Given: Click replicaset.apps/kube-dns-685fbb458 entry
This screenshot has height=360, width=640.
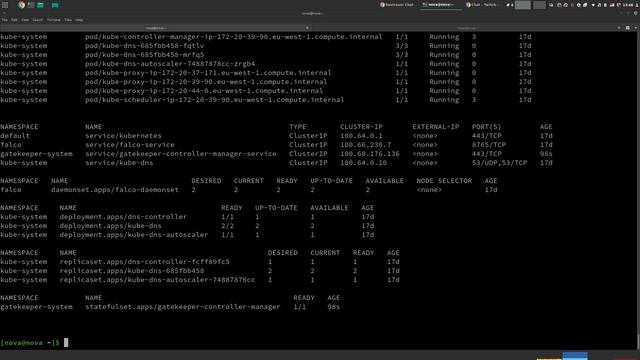Looking at the screenshot, I should (132, 271).
